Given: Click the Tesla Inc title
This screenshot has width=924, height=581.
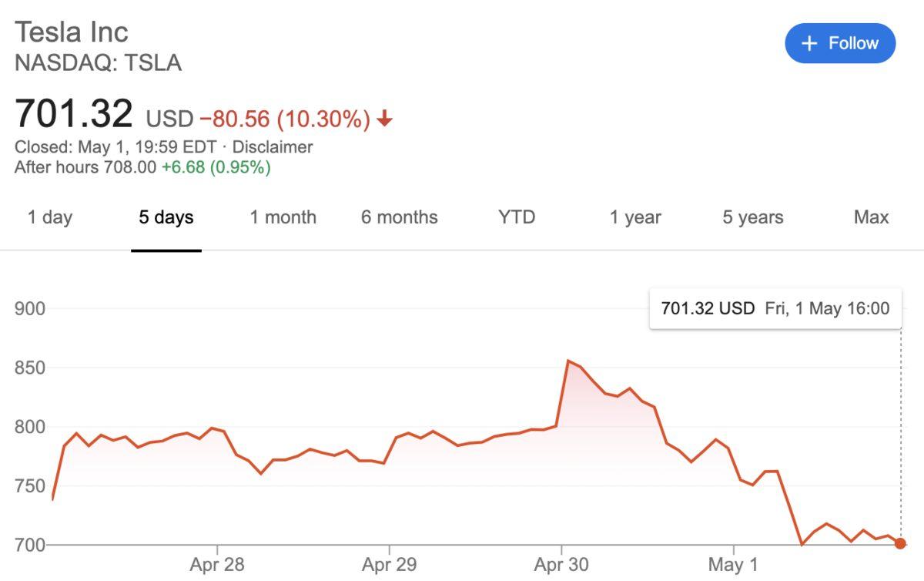Looking at the screenshot, I should click(x=72, y=32).
